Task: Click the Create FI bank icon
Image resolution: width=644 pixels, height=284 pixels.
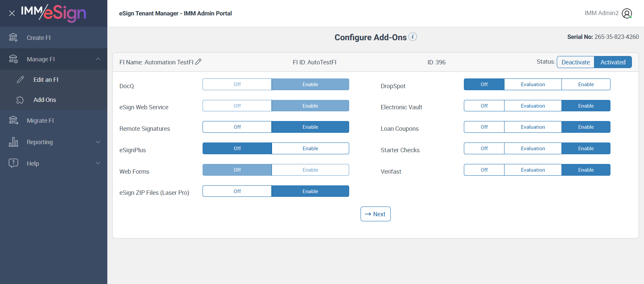Action: (13, 38)
